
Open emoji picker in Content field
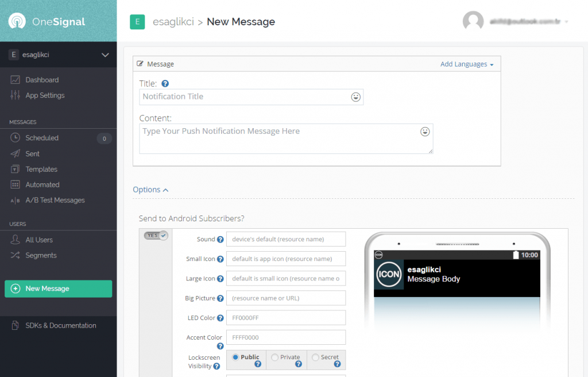[424, 132]
